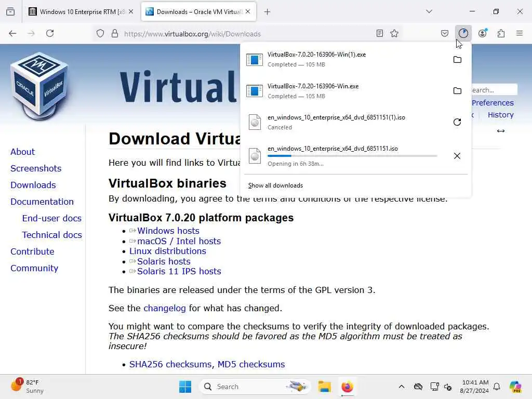Open the Contribute sidebar link

click(32, 251)
